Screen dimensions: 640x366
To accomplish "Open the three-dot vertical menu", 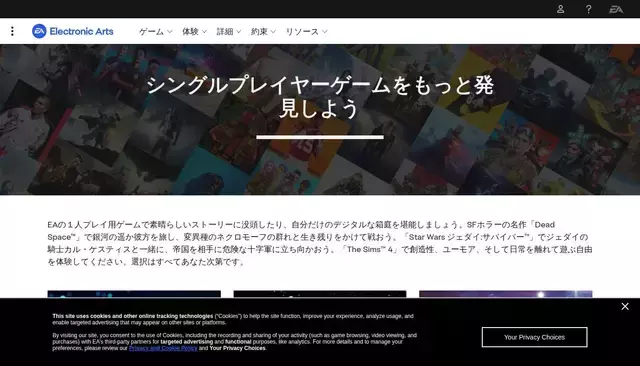I will coord(12,31).
